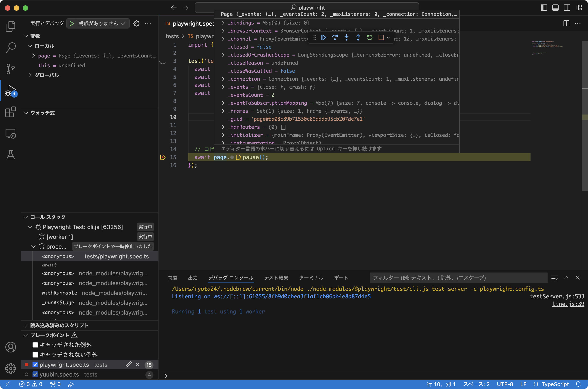Stop debugging with the red square icon
The height and width of the screenshot is (389, 588).
[x=381, y=37]
